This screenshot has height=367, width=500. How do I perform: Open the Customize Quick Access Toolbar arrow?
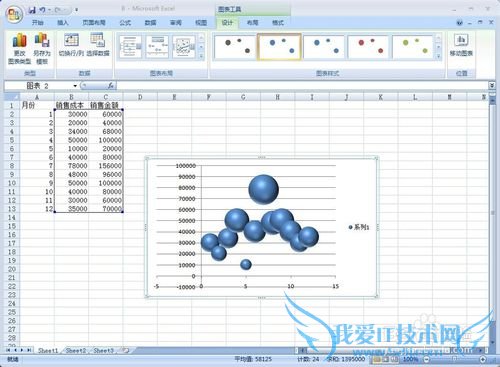[x=76, y=10]
